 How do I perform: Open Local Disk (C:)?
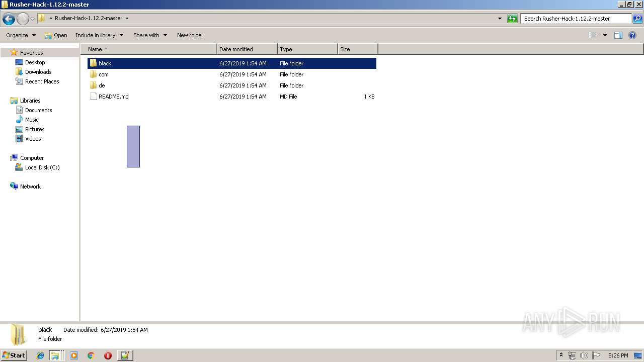42,167
